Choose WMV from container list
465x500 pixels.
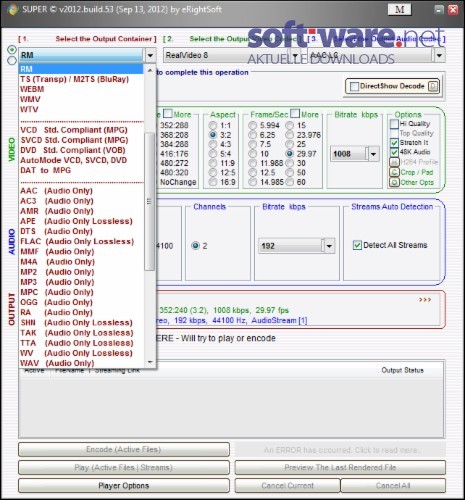pyautogui.click(x=82, y=99)
